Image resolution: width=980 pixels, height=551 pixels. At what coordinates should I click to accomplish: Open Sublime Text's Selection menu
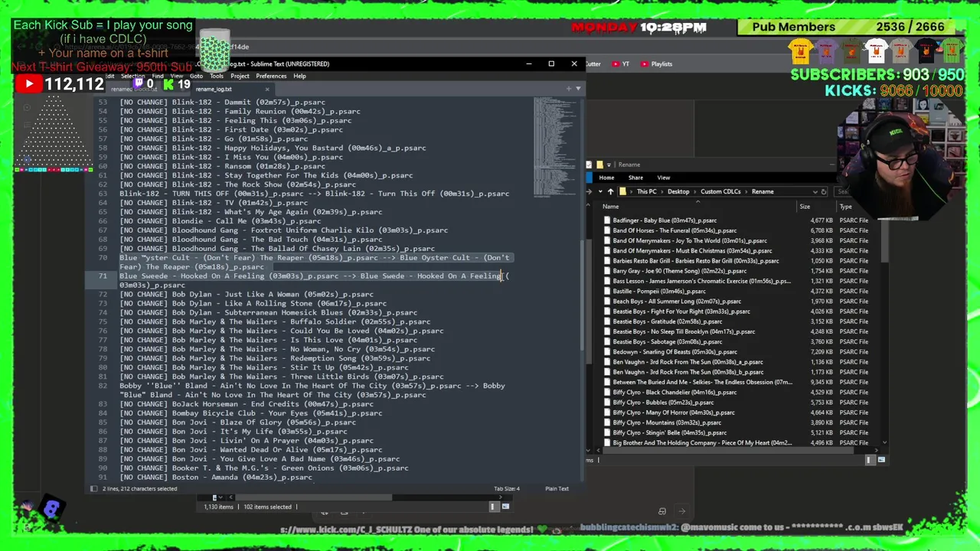[x=132, y=76]
